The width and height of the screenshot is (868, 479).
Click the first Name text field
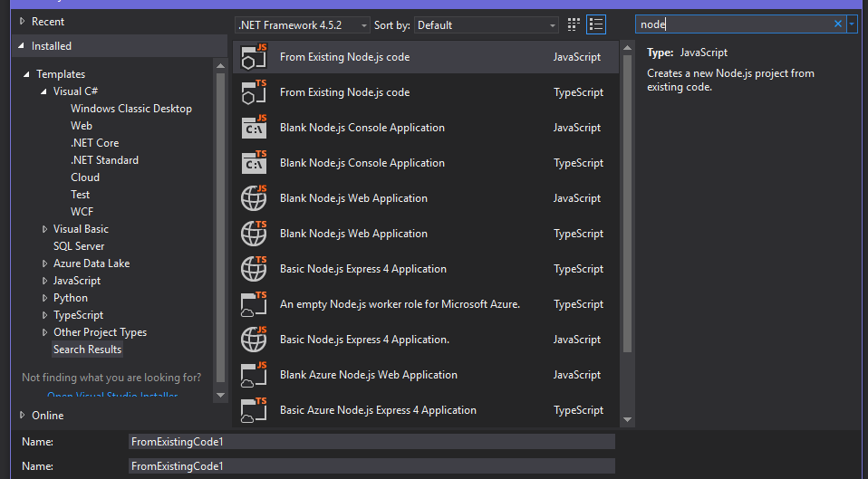pos(371,441)
